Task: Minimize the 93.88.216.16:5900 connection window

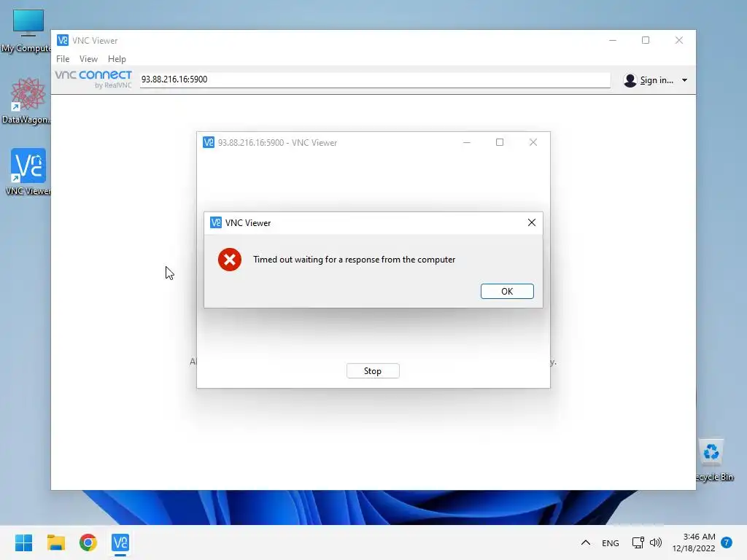Action: coord(467,142)
